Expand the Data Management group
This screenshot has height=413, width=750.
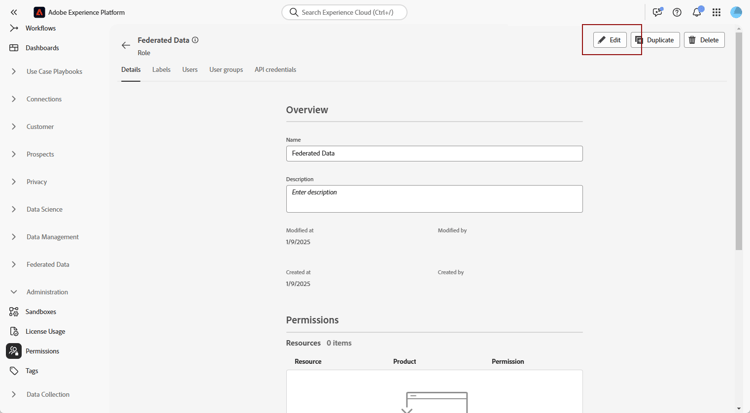pos(14,237)
